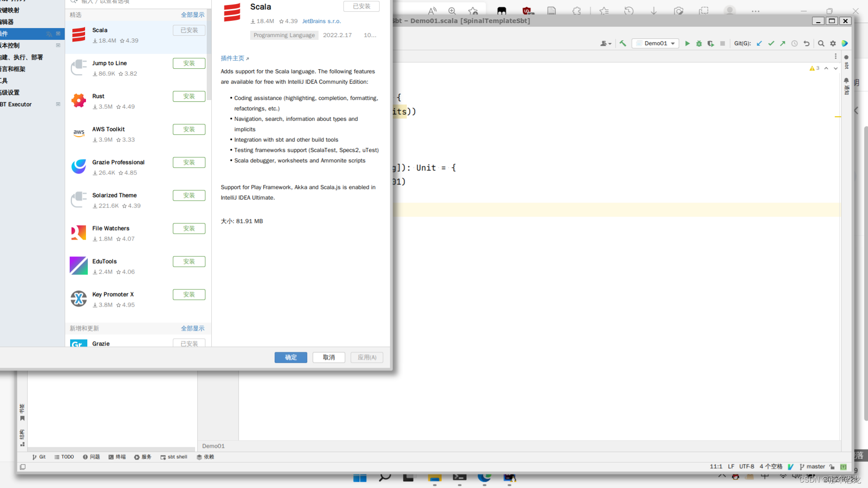Image resolution: width=868 pixels, height=488 pixels.
Task: Show Git history clock icon
Action: (795, 43)
